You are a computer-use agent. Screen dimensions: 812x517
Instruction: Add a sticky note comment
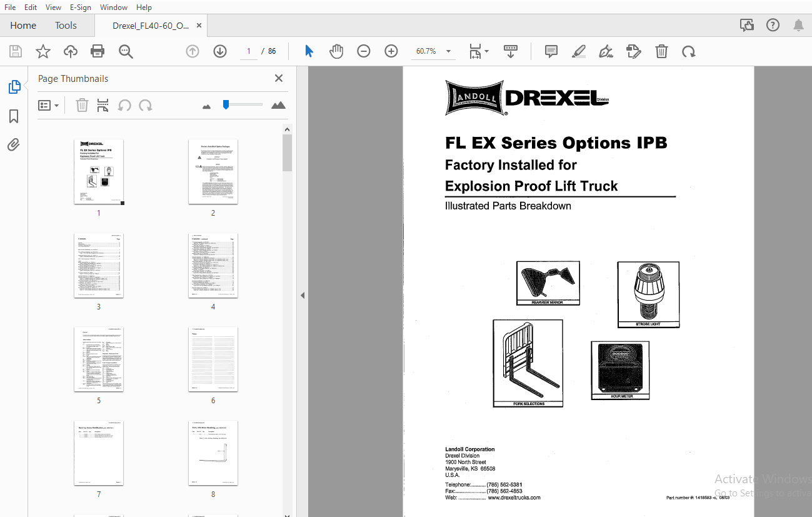tap(551, 51)
